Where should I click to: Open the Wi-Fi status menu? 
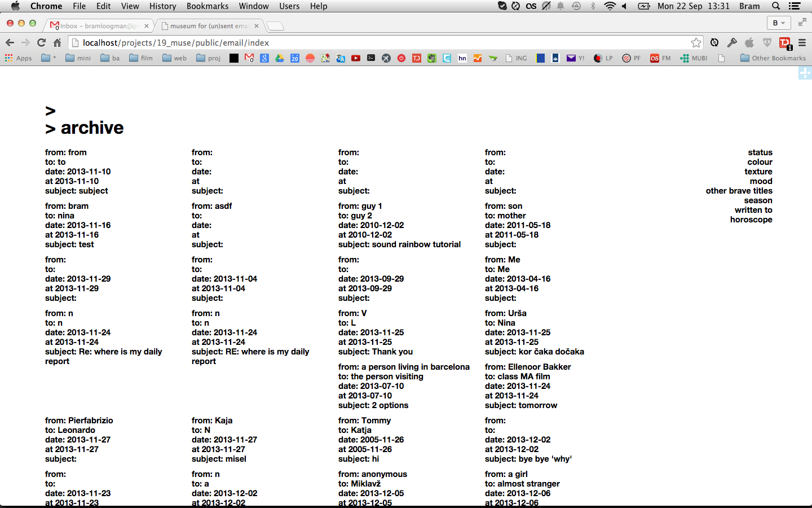610,6
